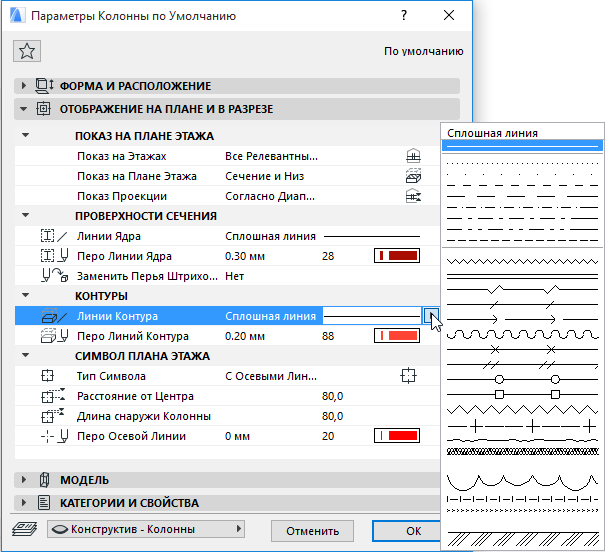605x552 pixels.
Task: Open the Конструктив - Колонны layer dropdown
Action: click(146, 529)
